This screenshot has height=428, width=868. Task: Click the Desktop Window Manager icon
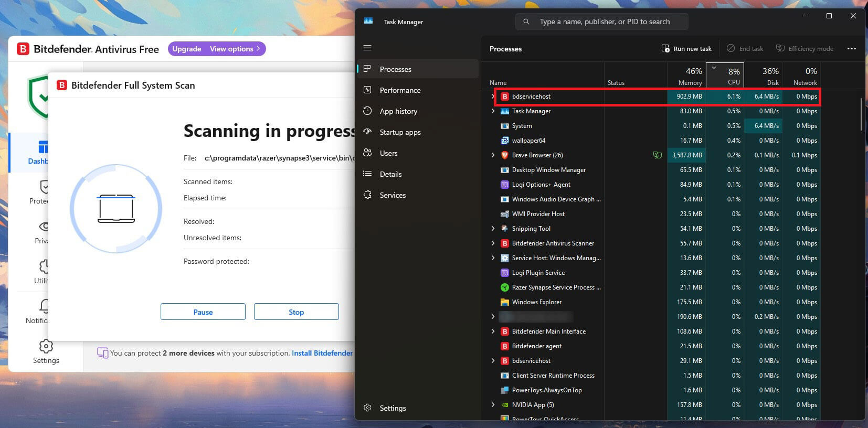(x=504, y=170)
